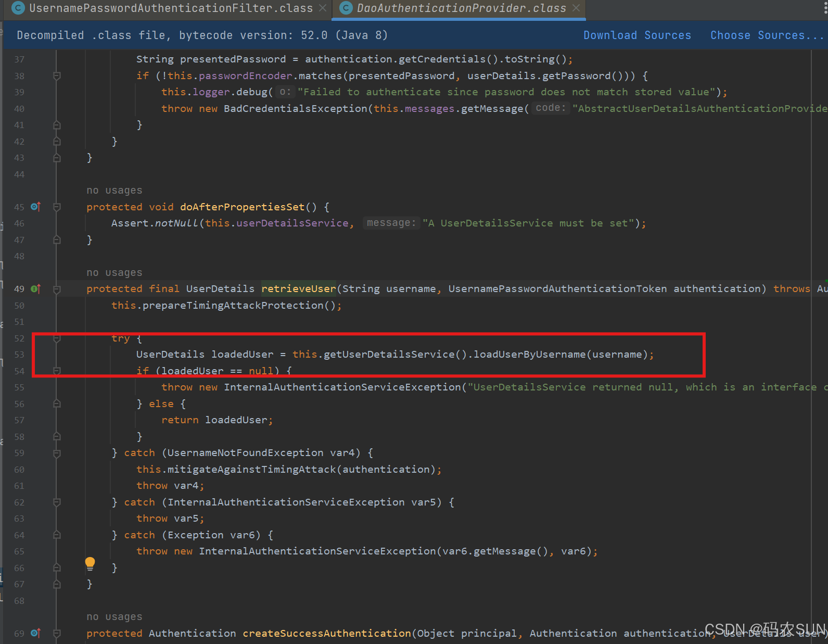828x644 pixels.
Task: Collapse the try block at line 52
Action: pyautogui.click(x=57, y=338)
